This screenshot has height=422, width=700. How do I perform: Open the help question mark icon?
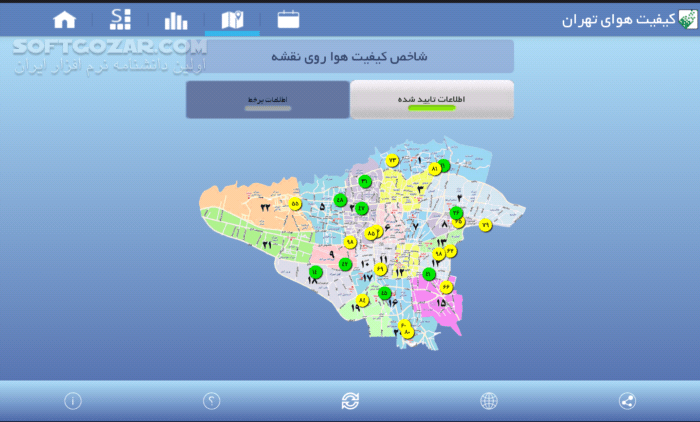tap(212, 401)
